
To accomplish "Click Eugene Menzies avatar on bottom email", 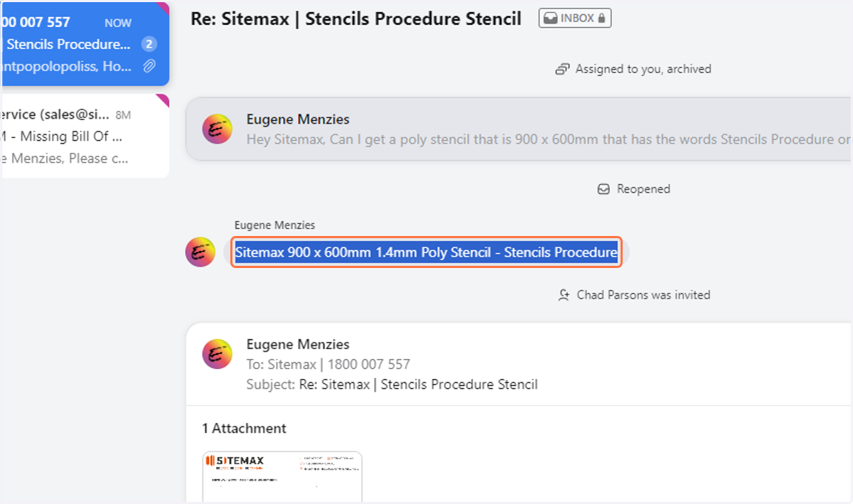I will [217, 353].
